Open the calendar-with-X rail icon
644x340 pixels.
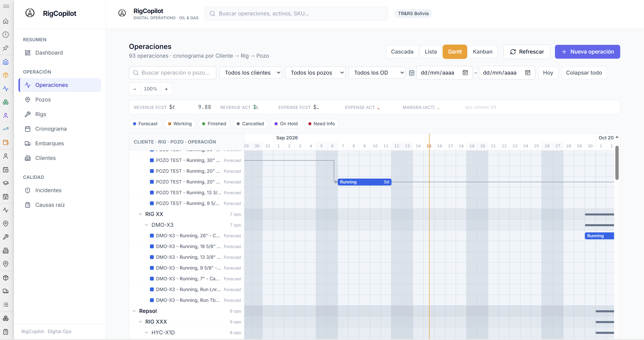click(6, 197)
